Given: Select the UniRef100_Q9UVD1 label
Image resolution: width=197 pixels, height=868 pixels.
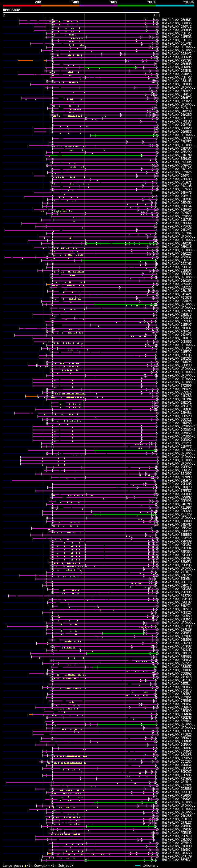Looking at the screenshot, I should click(177, 125).
